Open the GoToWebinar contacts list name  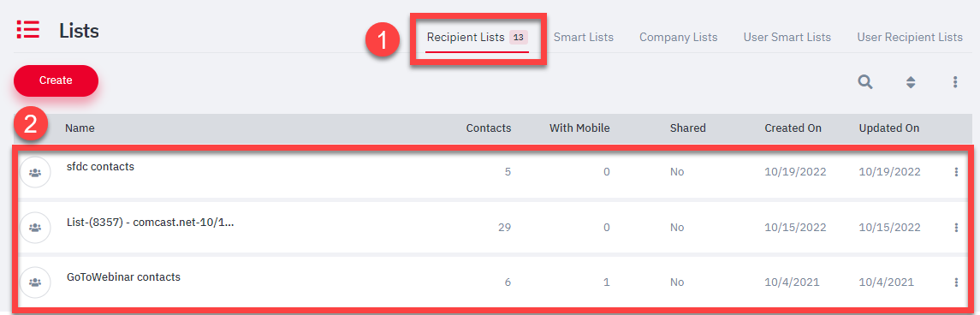coord(124,276)
